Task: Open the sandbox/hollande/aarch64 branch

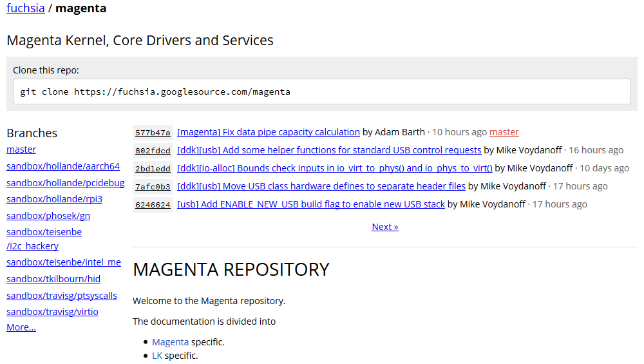Action: point(63,166)
